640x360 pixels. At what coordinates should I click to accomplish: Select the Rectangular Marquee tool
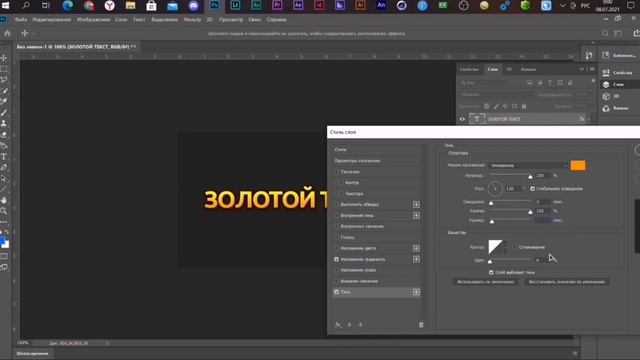pos(4,69)
